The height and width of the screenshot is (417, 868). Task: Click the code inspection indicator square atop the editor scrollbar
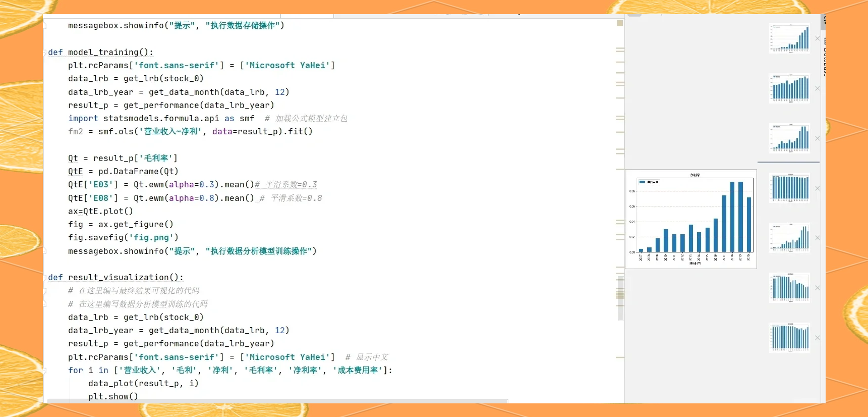[x=620, y=23]
